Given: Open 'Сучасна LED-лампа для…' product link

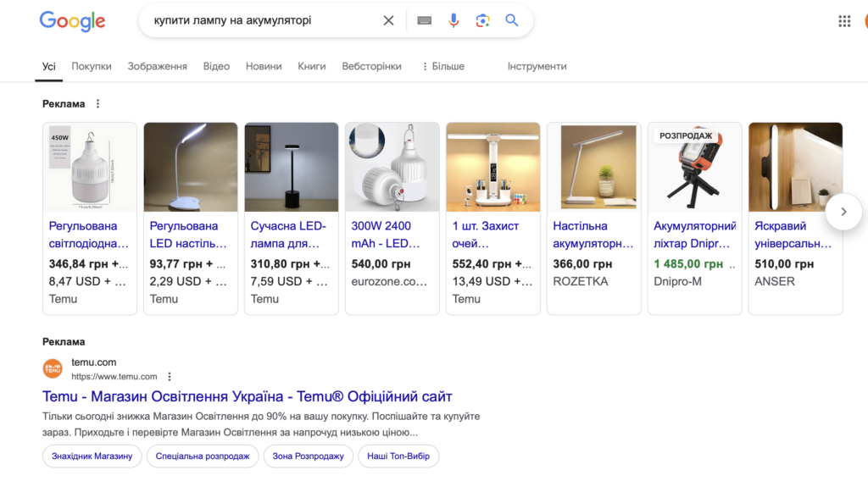Looking at the screenshot, I should (288, 235).
